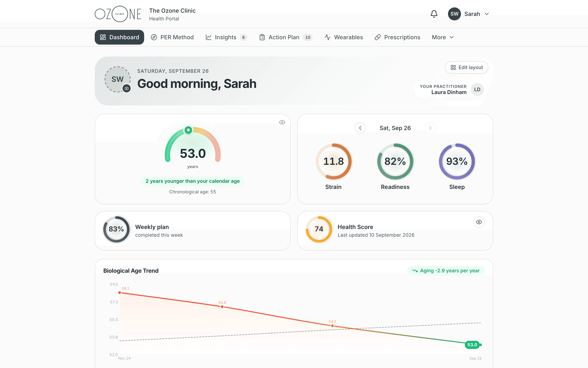
Task: Click the Readiness ring gauge
Action: [x=395, y=161]
